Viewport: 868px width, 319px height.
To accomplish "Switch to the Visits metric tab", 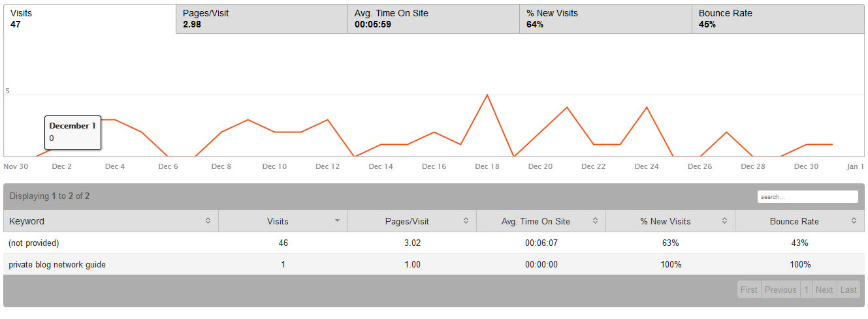I will (x=90, y=19).
